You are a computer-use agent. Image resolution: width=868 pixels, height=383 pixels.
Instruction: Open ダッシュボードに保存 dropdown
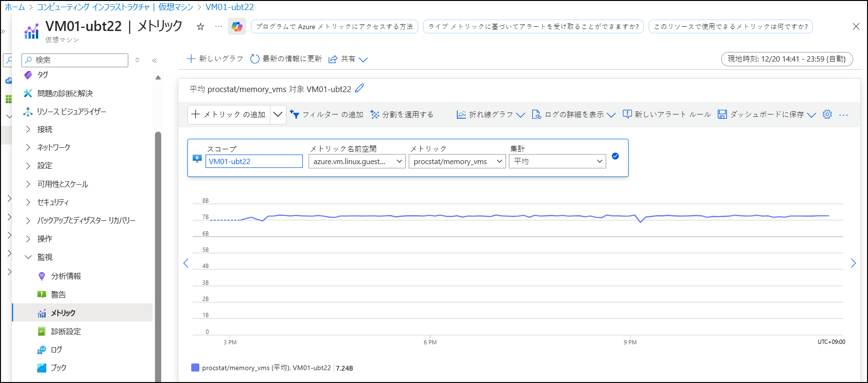point(767,114)
